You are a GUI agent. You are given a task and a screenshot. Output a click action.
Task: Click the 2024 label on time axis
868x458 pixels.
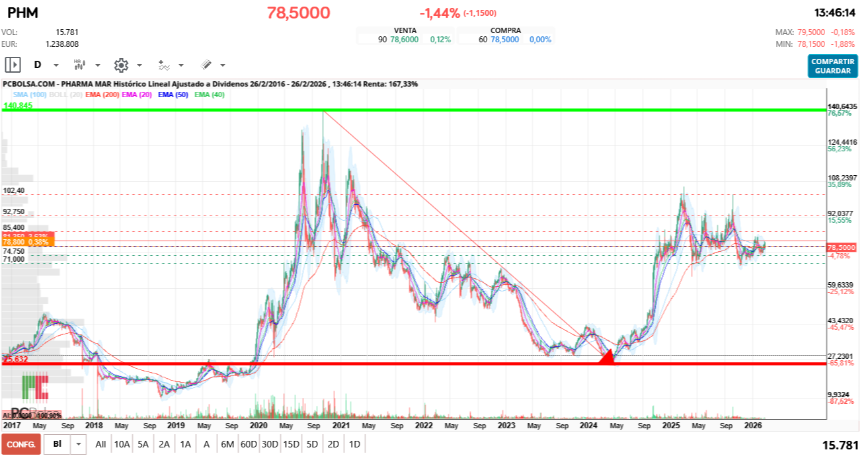[x=588, y=426]
